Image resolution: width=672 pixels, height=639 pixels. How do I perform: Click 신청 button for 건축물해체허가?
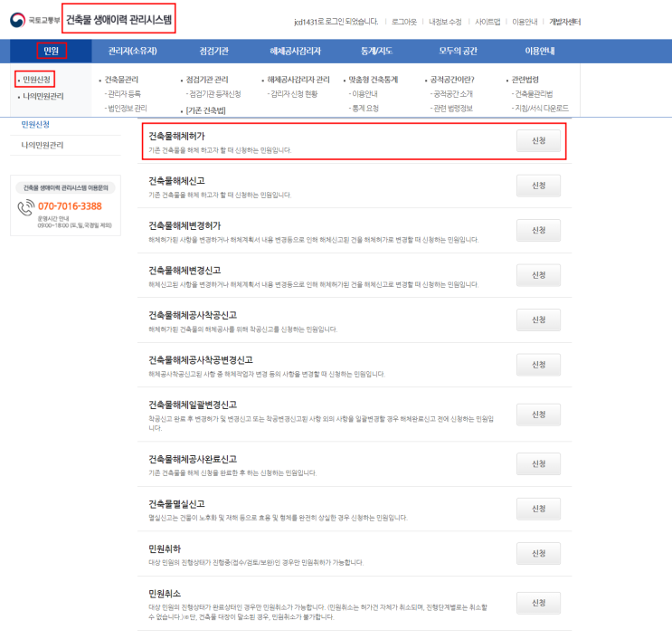point(538,140)
